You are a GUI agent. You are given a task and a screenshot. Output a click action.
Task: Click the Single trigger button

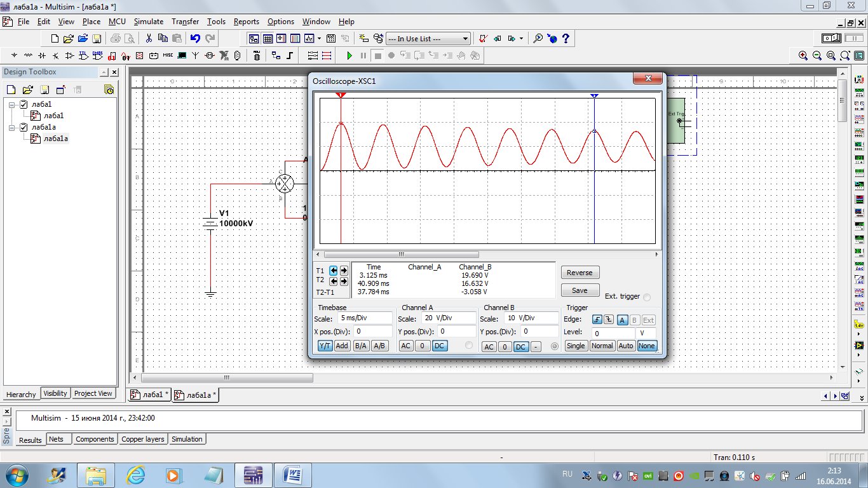[x=576, y=346]
